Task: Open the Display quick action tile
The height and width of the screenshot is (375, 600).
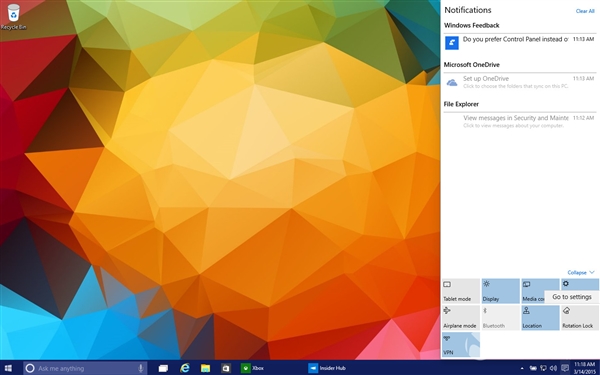Action: click(x=501, y=291)
